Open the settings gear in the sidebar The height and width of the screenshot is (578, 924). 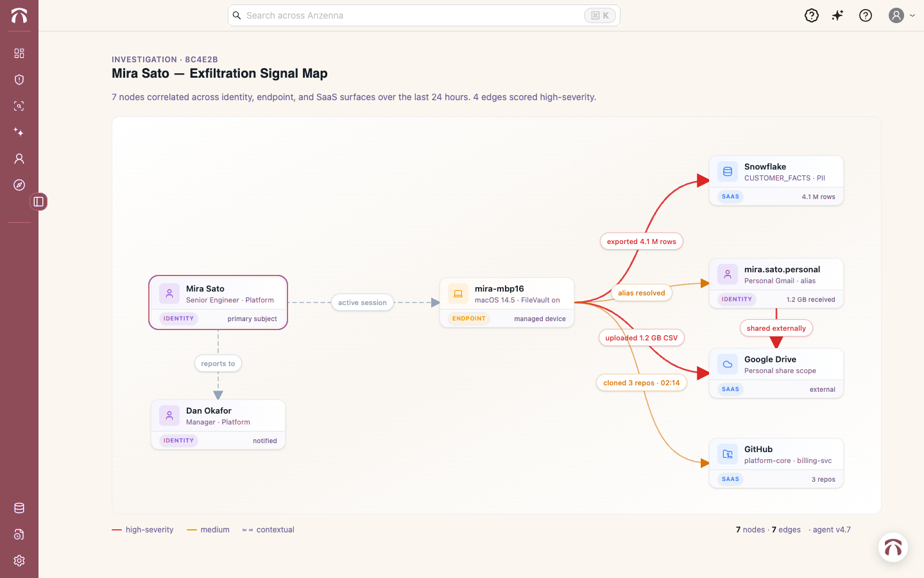coord(19,561)
